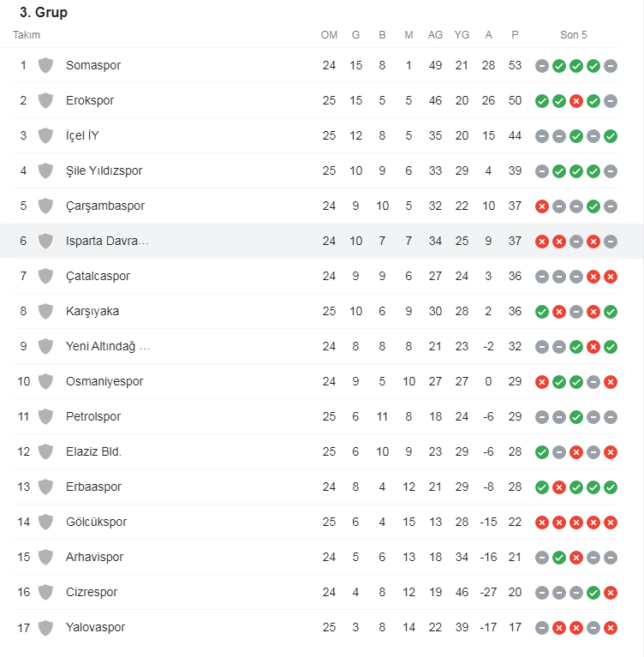Open the Isparta Davra… team row
Viewport: 644px width, 657px height.
tap(322, 241)
